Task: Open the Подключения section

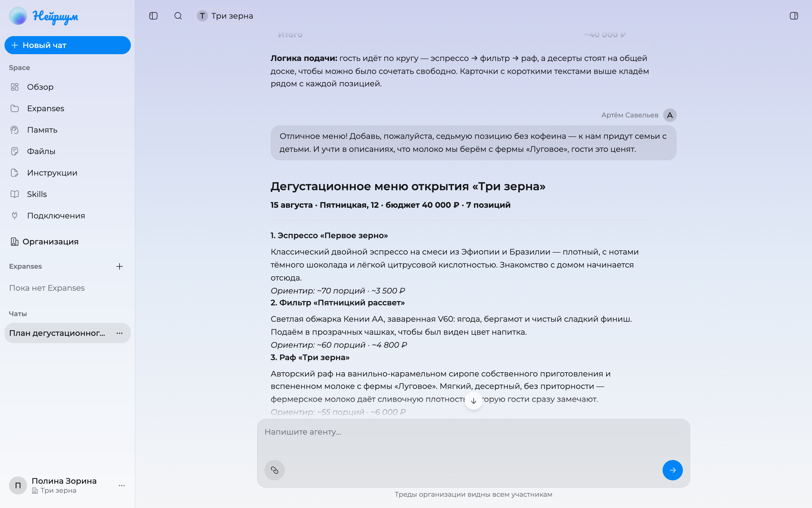Action: tap(67, 216)
